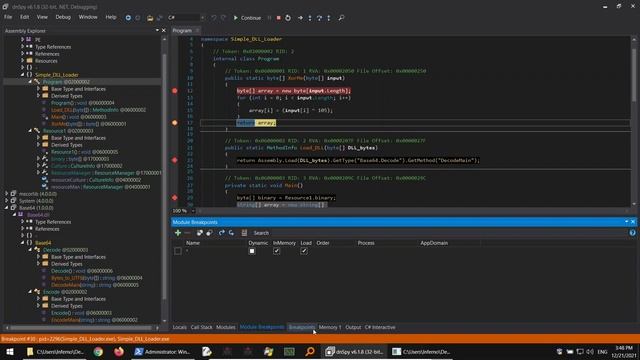Toggle the enabled checkbox before the Name cell
Viewport: 640px width, 360px height.
pyautogui.click(x=178, y=251)
